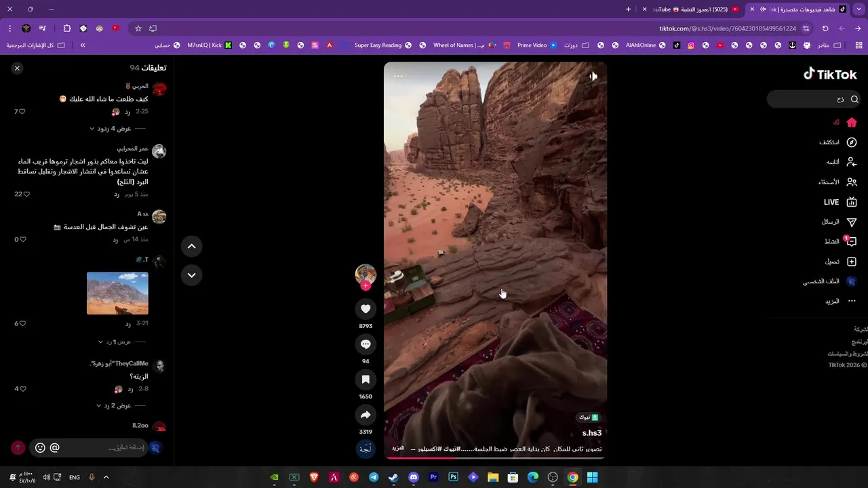This screenshot has height=488, width=868.
Task: Open the Friends (الأصدقاء) sidebar item
Action: 837,182
